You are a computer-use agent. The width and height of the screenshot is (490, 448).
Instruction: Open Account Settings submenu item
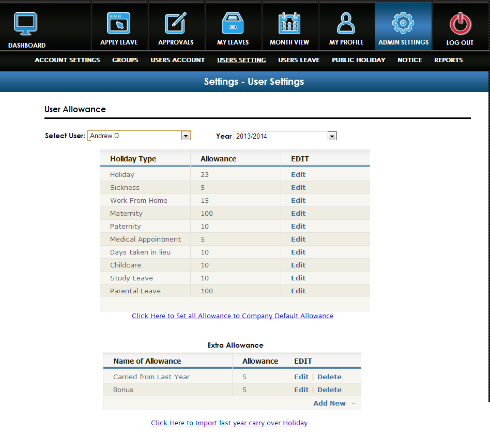(67, 60)
